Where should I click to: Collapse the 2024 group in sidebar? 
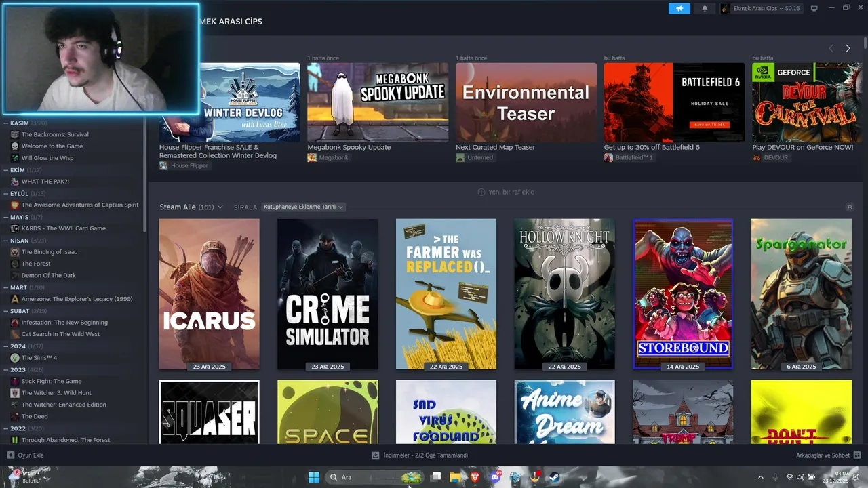(5, 346)
